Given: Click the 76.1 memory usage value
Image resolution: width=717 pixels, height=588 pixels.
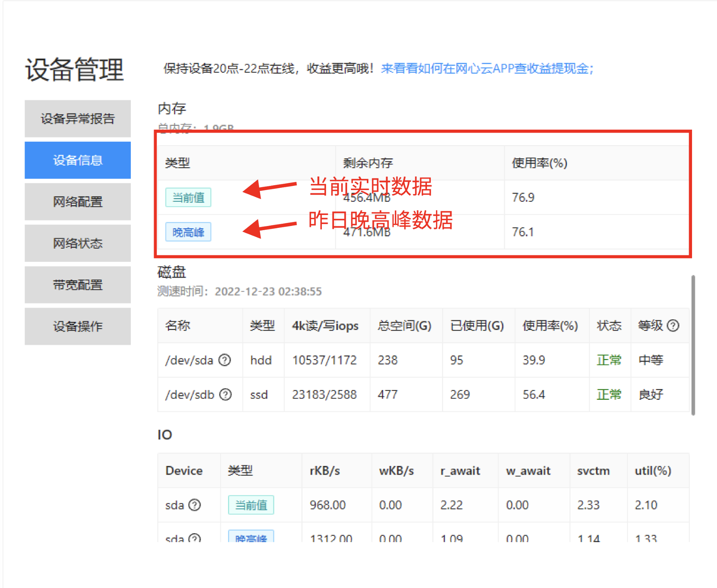Looking at the screenshot, I should point(523,232).
